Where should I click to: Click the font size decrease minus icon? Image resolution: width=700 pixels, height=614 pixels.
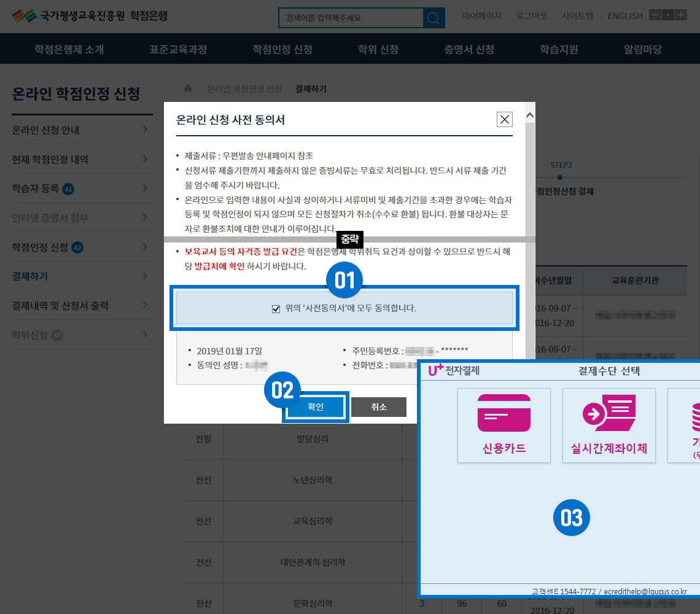[655, 15]
